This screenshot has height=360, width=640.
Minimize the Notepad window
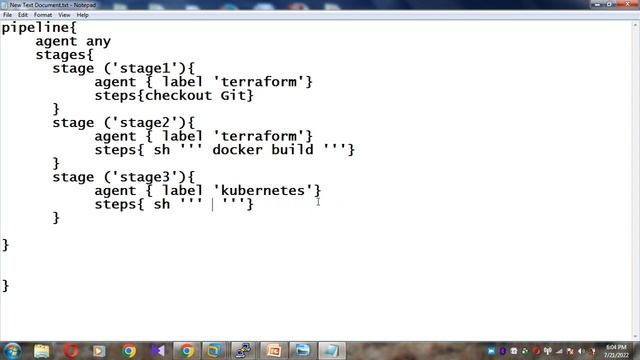598,4
